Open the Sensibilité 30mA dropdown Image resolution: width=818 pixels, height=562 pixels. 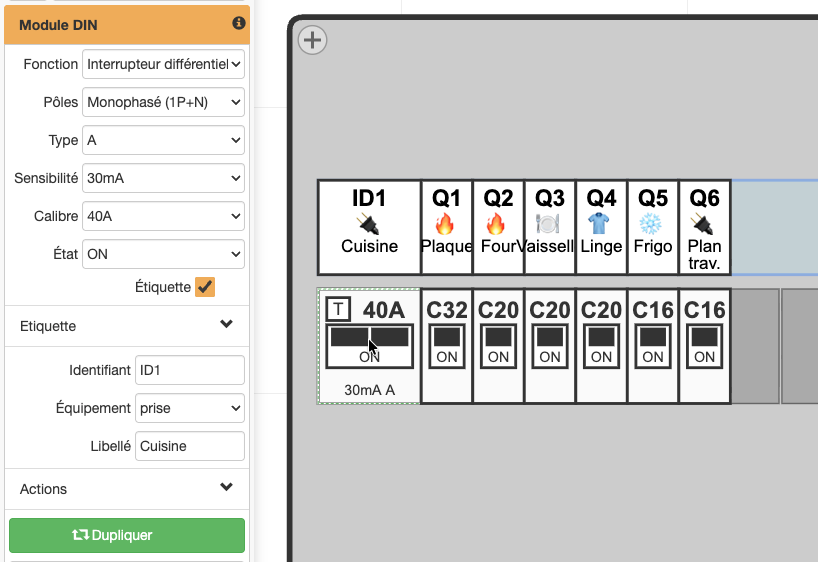click(163, 178)
